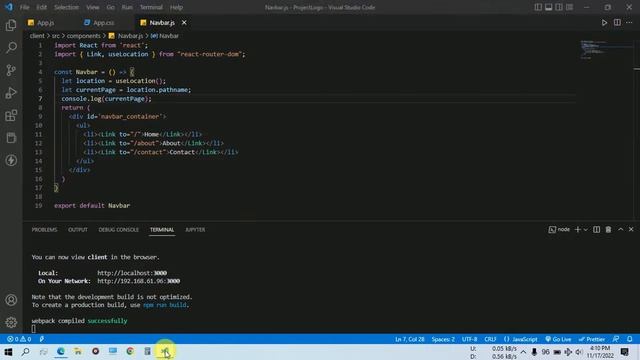Expand the src breadcrumb segment

pos(56,36)
